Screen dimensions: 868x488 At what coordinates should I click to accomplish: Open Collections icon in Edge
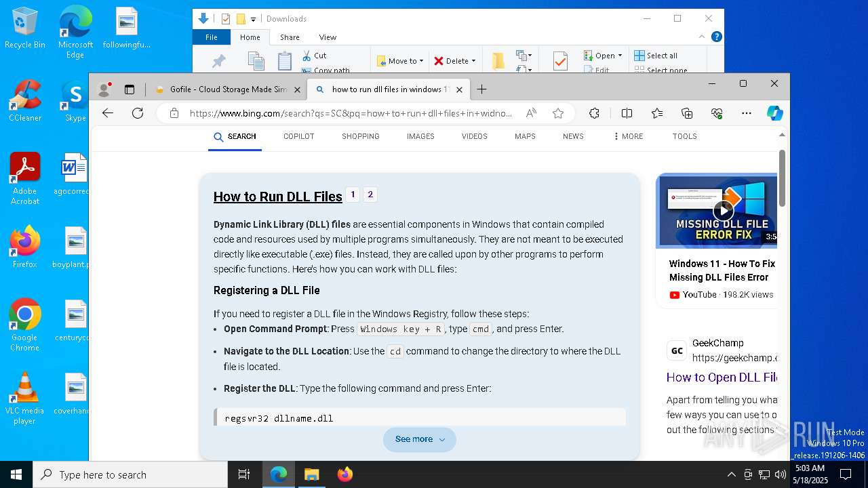pyautogui.click(x=687, y=113)
